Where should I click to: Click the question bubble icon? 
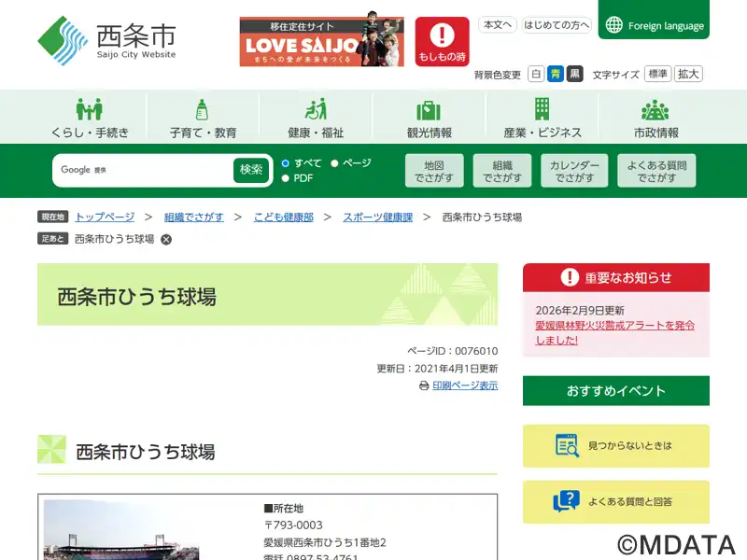(x=566, y=501)
